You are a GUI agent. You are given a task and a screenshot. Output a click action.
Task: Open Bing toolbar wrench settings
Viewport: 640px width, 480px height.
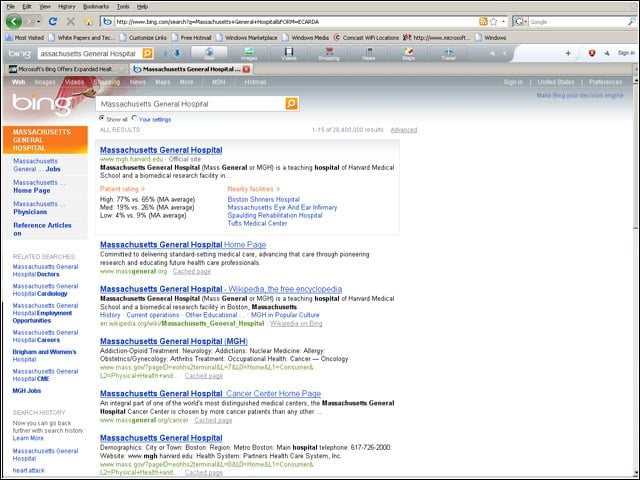pyautogui.click(x=607, y=53)
